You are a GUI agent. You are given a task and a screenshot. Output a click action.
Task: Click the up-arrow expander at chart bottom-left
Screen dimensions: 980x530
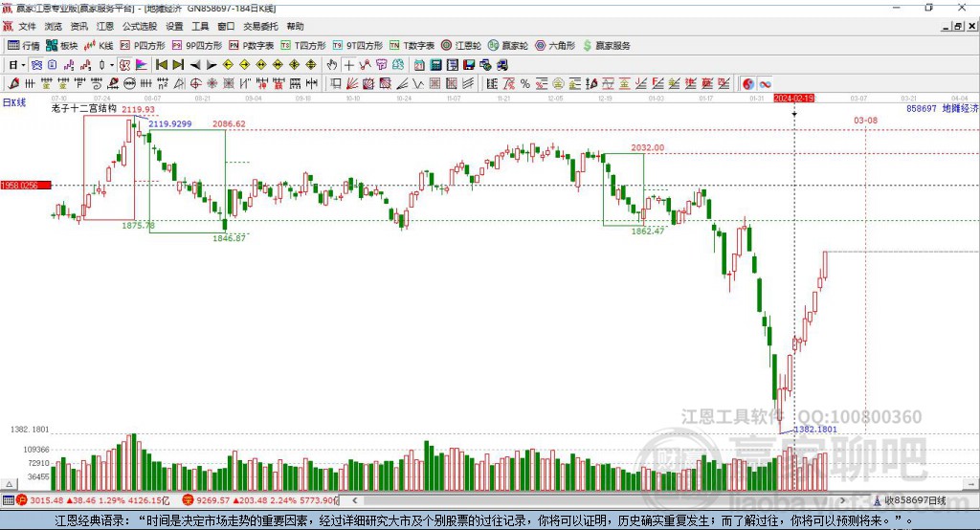pos(9,484)
